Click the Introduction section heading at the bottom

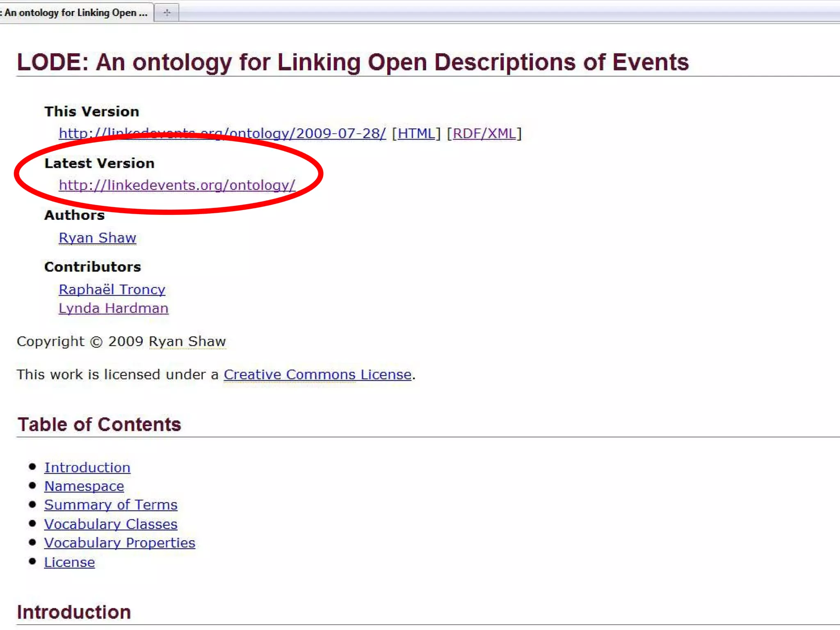(x=74, y=612)
